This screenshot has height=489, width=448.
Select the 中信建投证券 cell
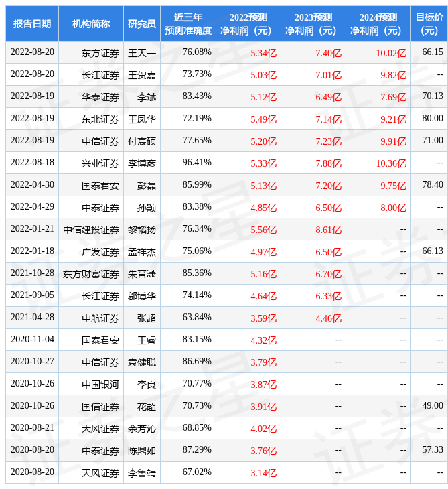pyautogui.click(x=91, y=230)
